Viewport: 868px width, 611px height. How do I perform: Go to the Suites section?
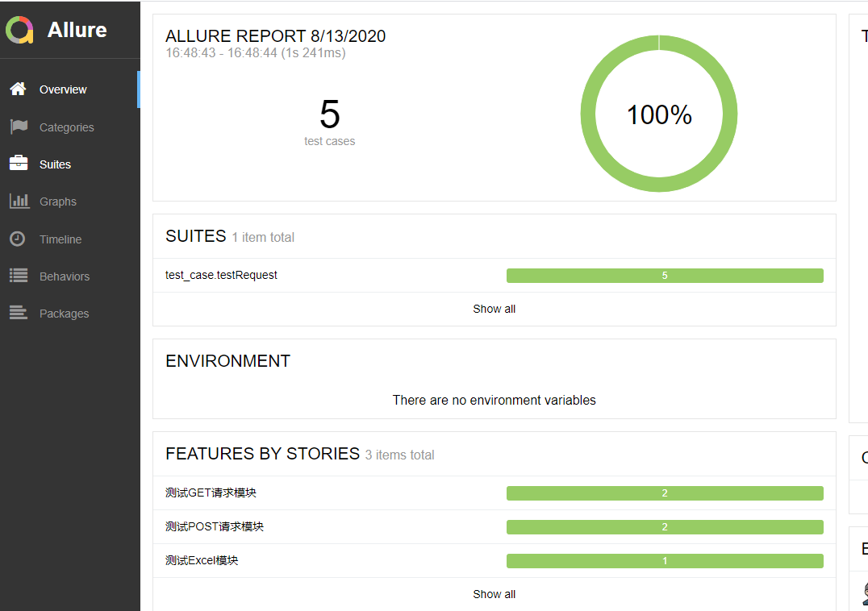[x=69, y=164]
